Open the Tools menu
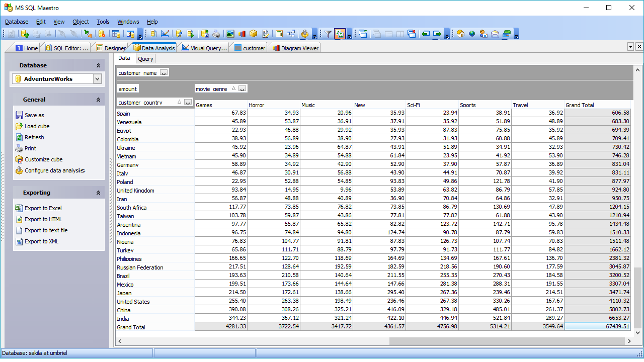Screen dimensions: 644x362 point(103,22)
